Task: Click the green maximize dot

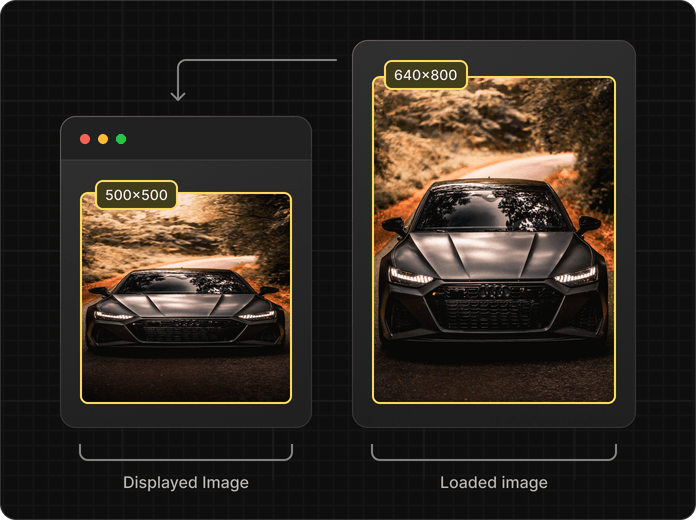Action: pos(121,139)
